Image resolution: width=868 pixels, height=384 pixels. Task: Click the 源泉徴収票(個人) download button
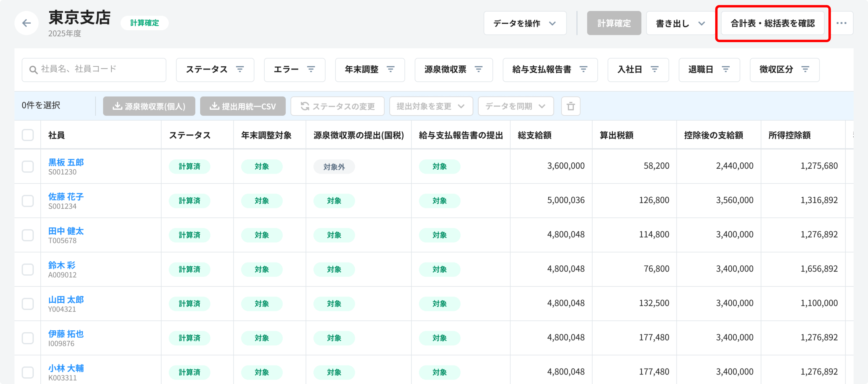pyautogui.click(x=149, y=106)
